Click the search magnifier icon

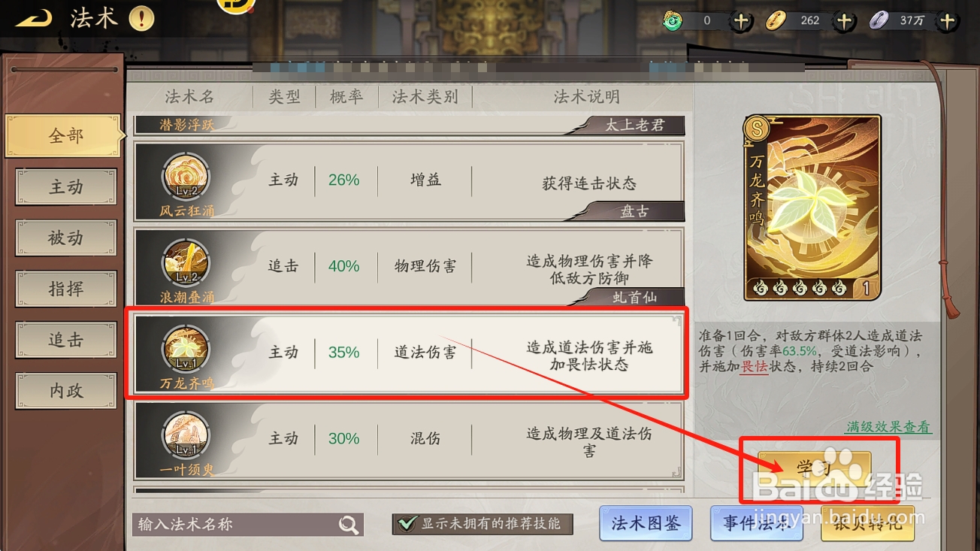(x=349, y=525)
